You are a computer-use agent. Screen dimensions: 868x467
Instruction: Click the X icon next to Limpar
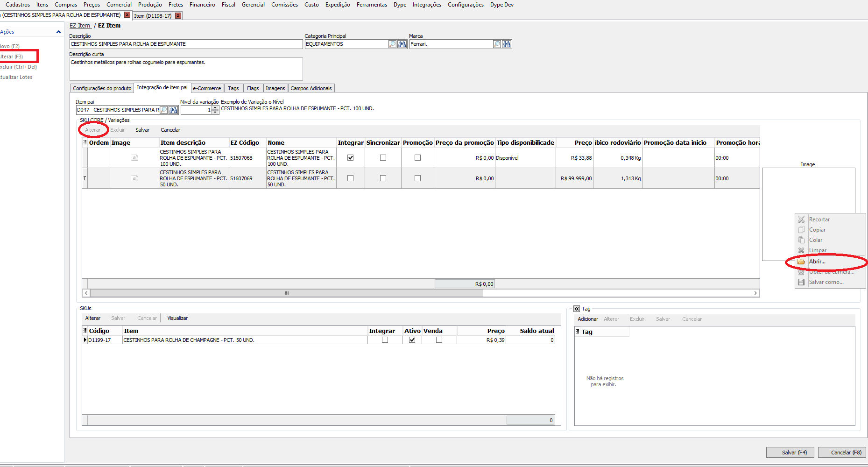coord(801,250)
